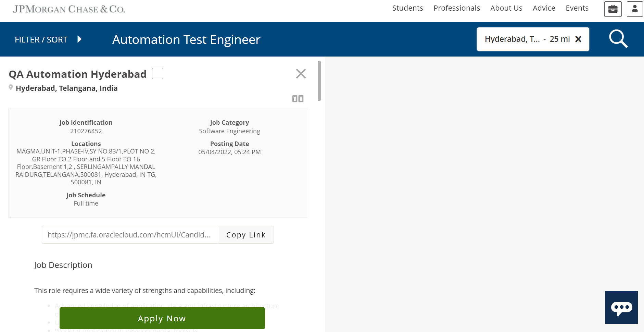The height and width of the screenshot is (332, 644).
Task: Open the saved jobs briefcase icon
Action: pos(613,9)
